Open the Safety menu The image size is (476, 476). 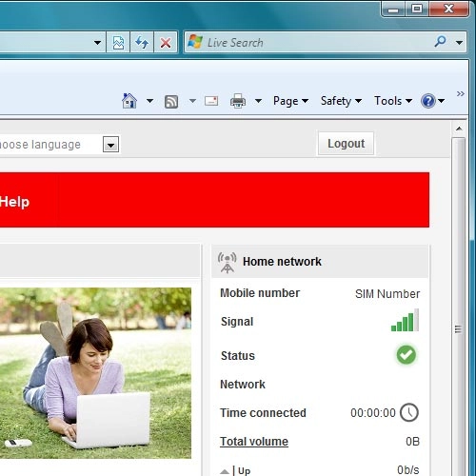(341, 101)
